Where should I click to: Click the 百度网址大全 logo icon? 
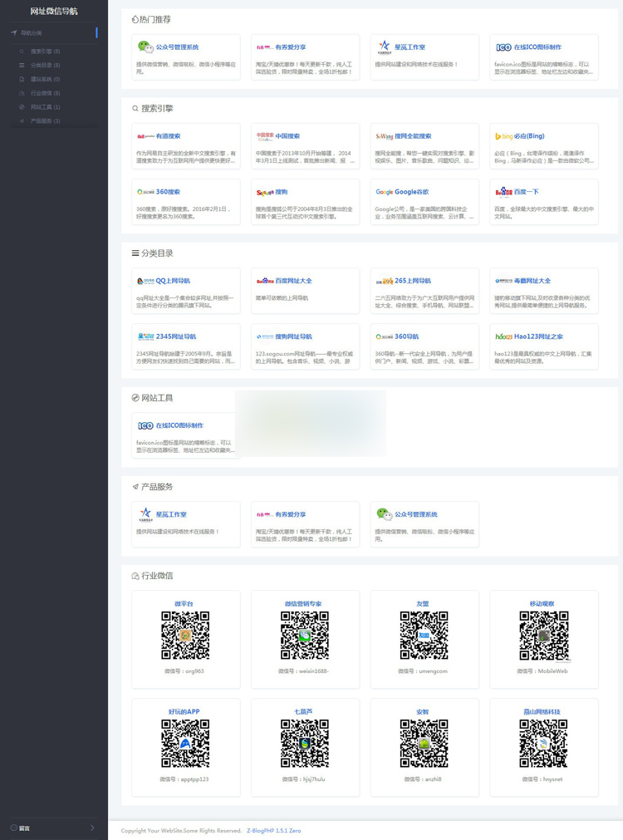point(265,281)
